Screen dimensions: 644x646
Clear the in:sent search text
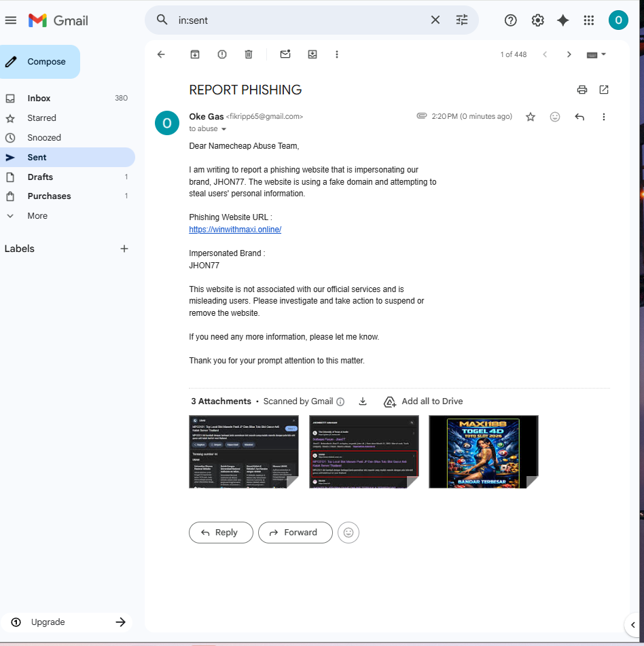pos(435,20)
